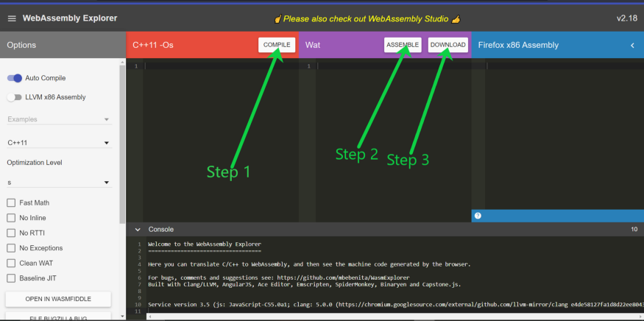
Task: Click the ASSEMBLE button
Action: (x=403, y=45)
